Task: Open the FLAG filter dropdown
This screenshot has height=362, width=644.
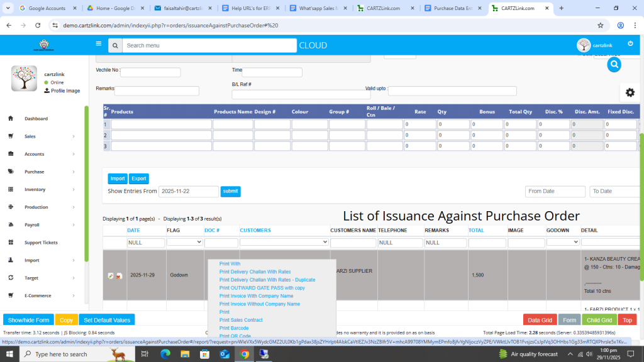Action: click(x=184, y=242)
